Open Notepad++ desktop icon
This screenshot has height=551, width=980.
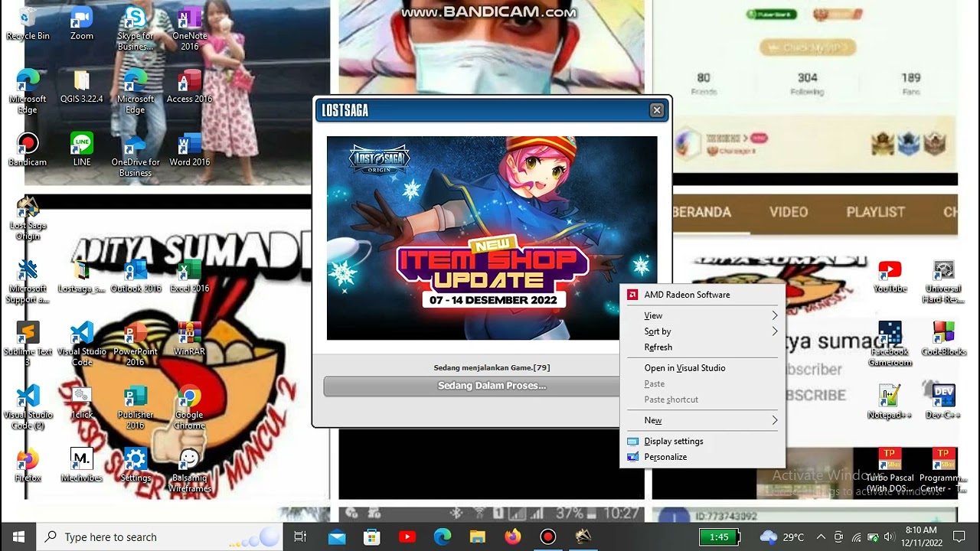tap(890, 402)
